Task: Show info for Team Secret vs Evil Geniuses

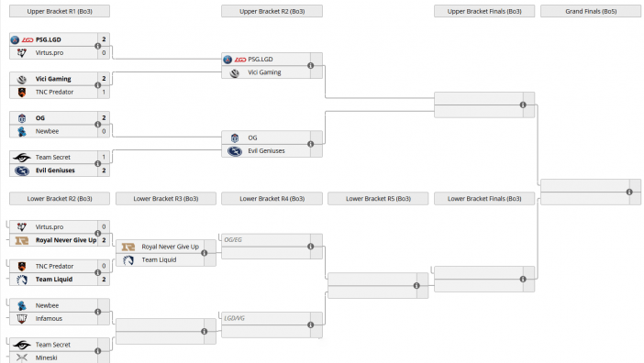Action: [98, 164]
